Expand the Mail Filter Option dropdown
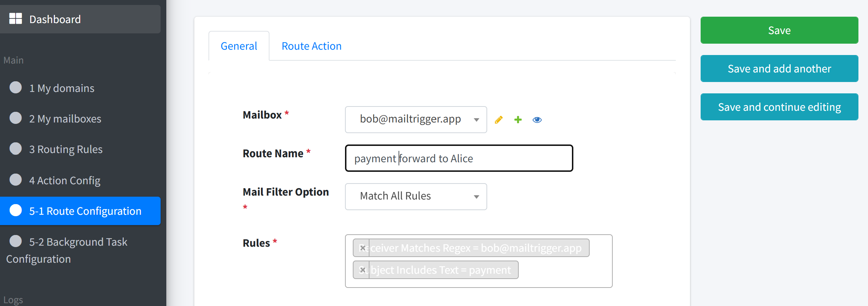The height and width of the screenshot is (306, 868). click(x=416, y=196)
